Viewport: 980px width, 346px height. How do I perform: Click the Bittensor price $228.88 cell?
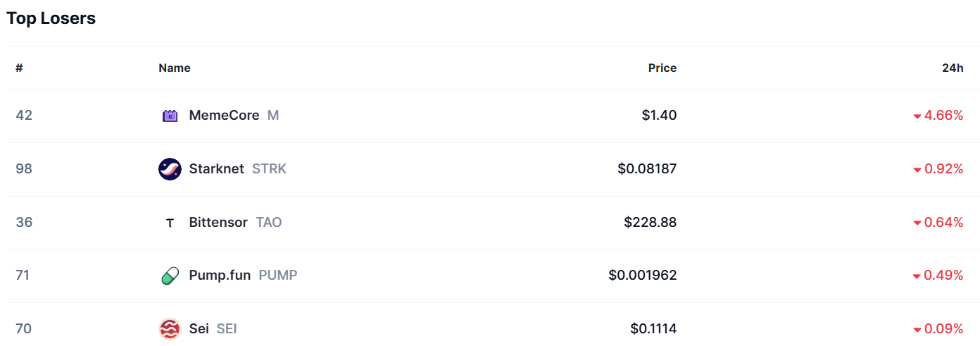click(650, 222)
